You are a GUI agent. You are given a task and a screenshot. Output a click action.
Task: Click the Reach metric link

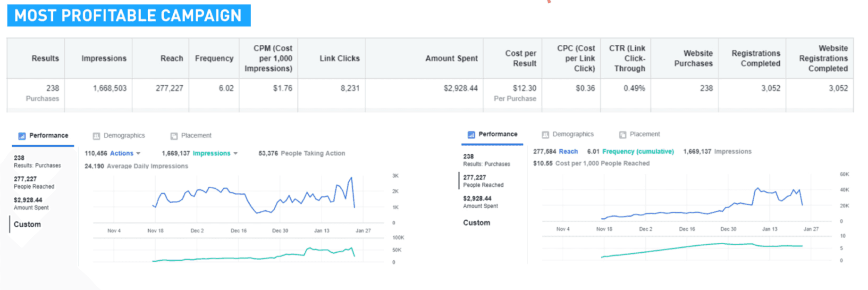(568, 151)
